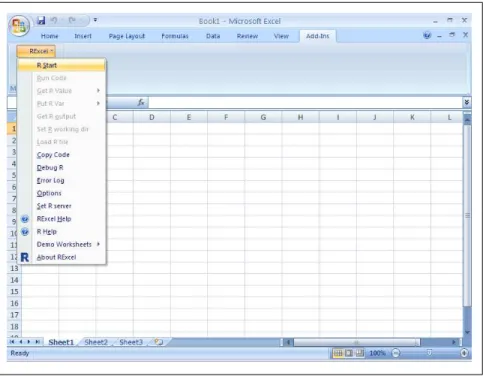Viewport: 483px width, 376px height.
Task: Open the RExcel dropdown button
Action: [36, 51]
